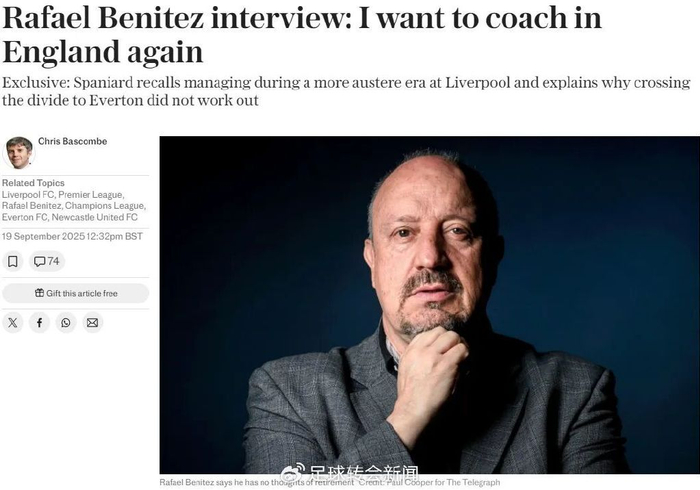Share the article on Facebook
This screenshot has height=490, width=700.
pyautogui.click(x=39, y=322)
